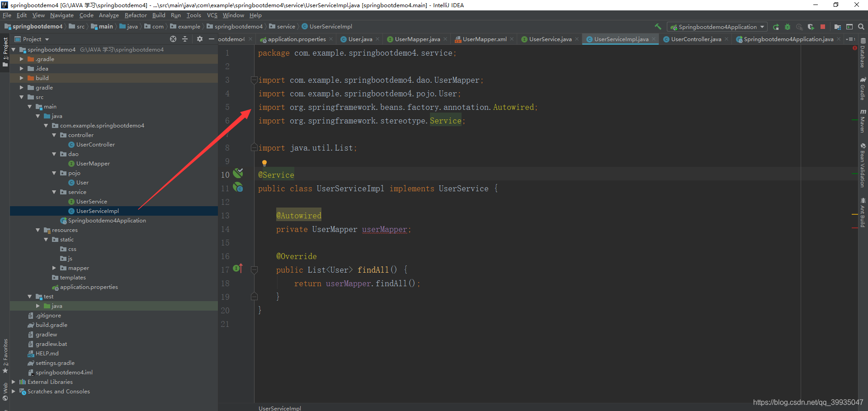This screenshot has width=868, height=411.
Task: Close the UserServiceImpl.java tab
Action: coord(654,39)
